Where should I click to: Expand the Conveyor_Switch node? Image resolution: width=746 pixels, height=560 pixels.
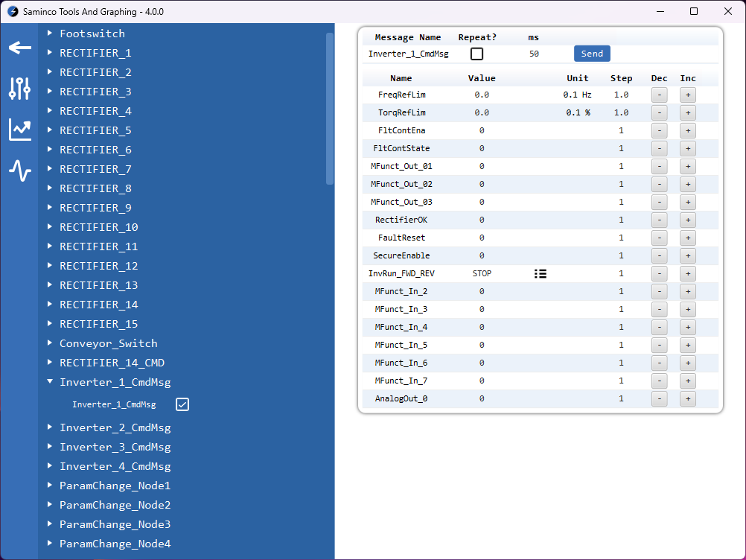49,343
